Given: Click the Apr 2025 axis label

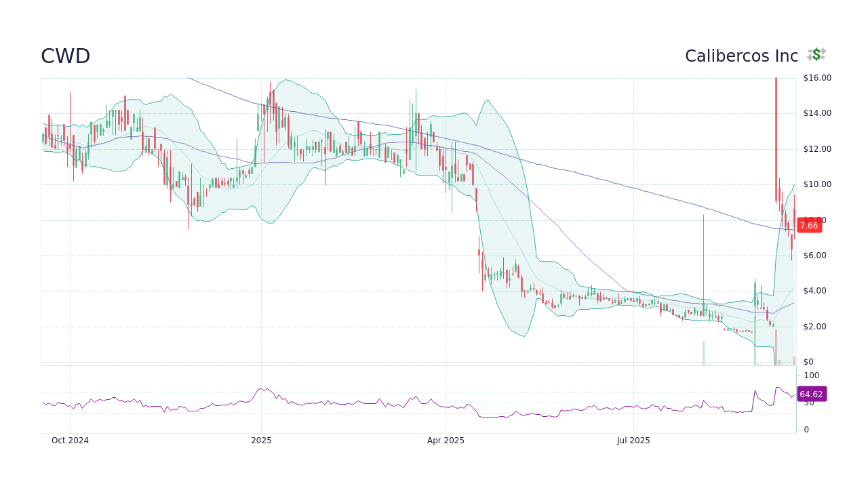Looking at the screenshot, I should pyautogui.click(x=446, y=440).
